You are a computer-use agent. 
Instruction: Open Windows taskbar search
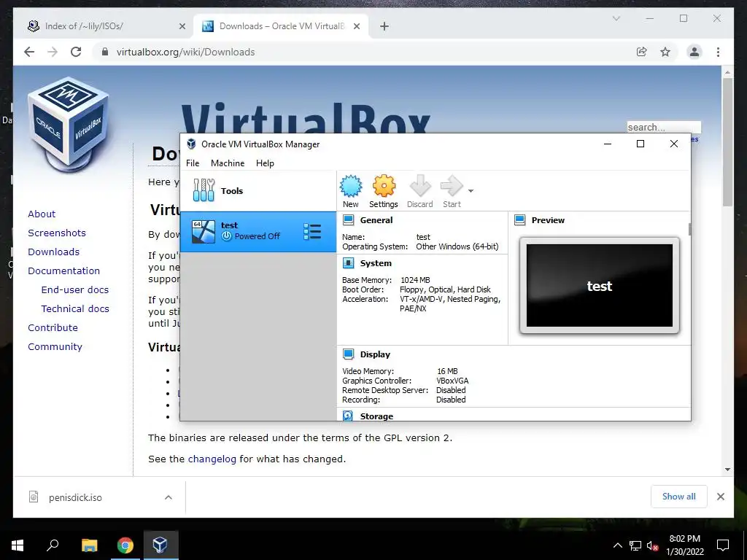click(x=53, y=545)
